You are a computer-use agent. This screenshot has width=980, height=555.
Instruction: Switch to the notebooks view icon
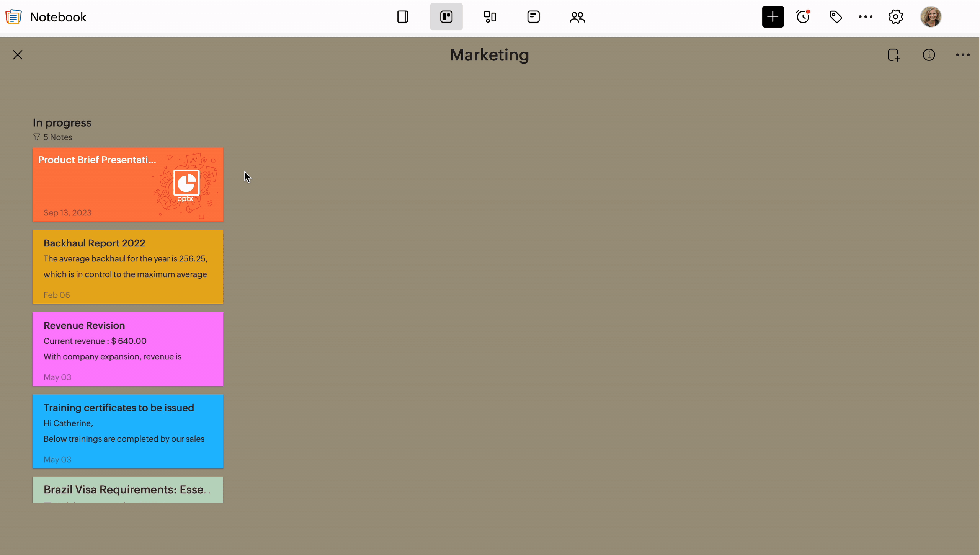[x=403, y=17]
